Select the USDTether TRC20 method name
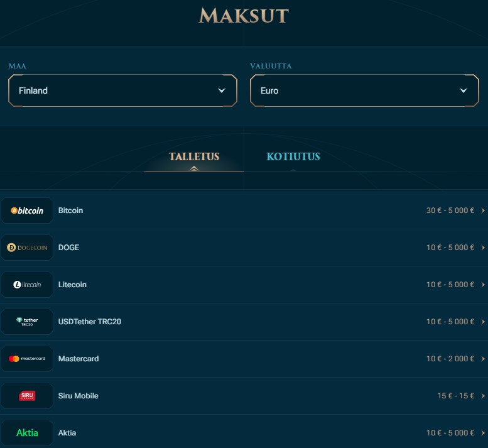The height and width of the screenshot is (448, 488). point(90,322)
